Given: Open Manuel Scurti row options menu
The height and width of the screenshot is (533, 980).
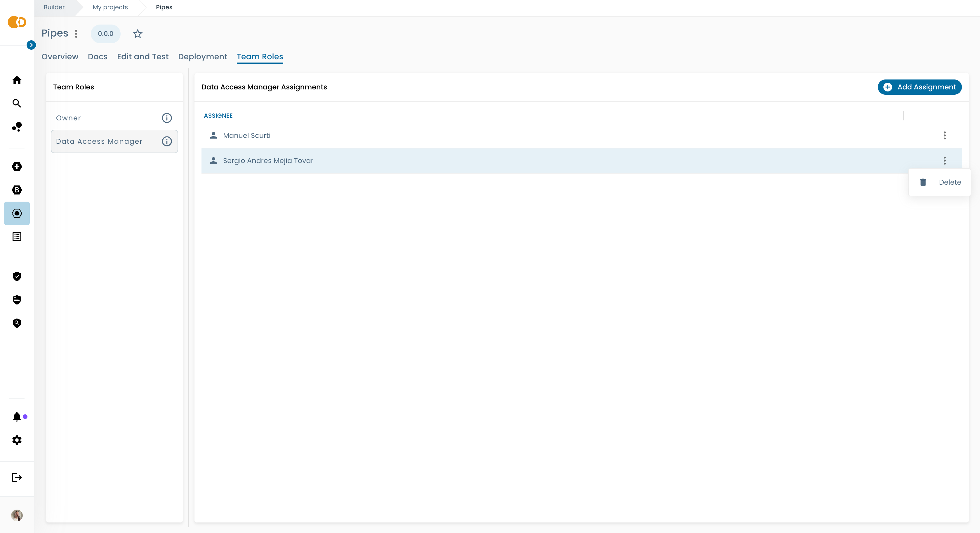Looking at the screenshot, I should [x=944, y=136].
